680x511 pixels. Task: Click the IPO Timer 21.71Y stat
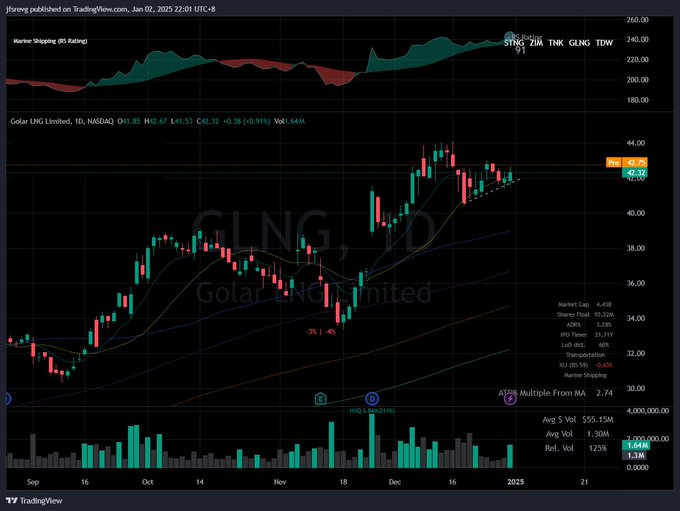point(586,334)
